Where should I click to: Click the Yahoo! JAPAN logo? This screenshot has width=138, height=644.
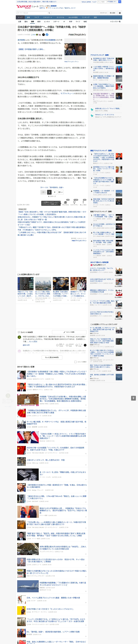point(23,7)
